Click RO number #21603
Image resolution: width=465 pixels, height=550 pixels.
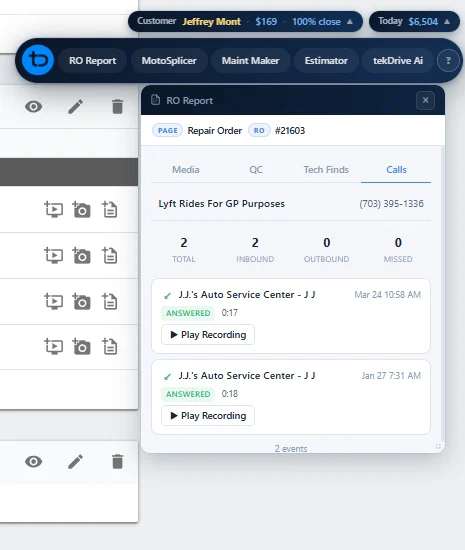290,131
